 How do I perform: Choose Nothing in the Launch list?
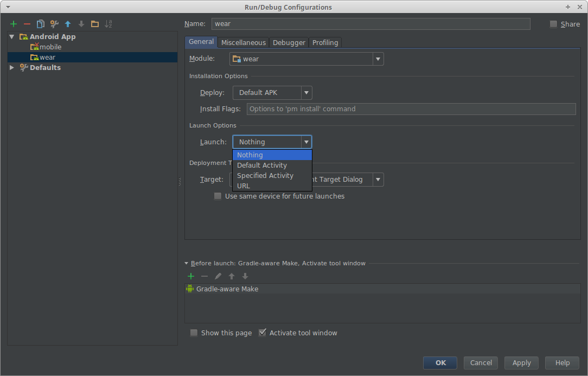(x=272, y=155)
